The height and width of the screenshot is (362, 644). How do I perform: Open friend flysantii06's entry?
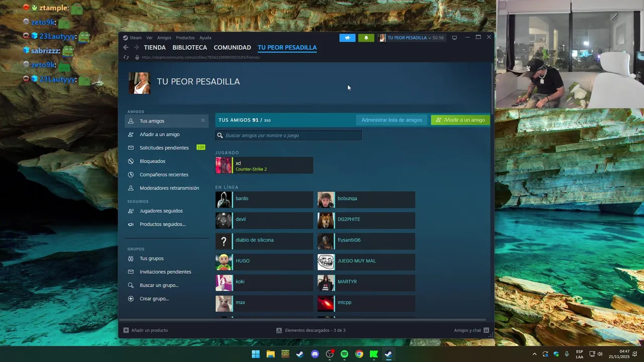[x=366, y=241]
